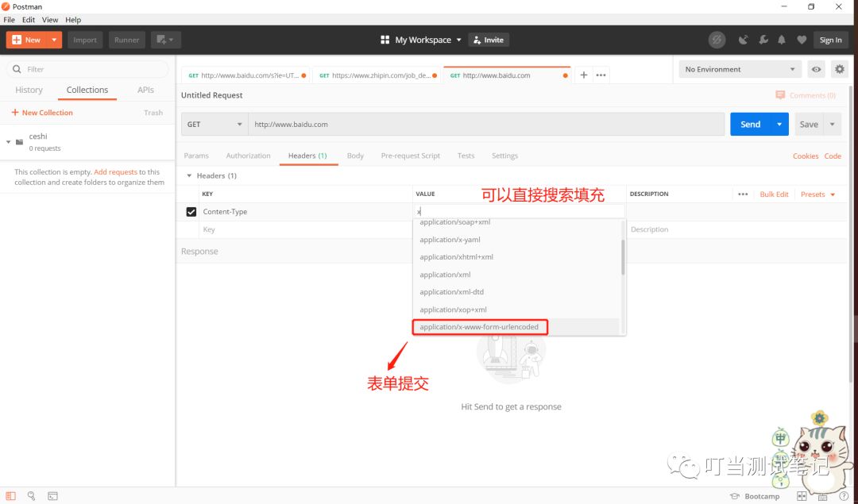Open the Cookies link

[806, 156]
